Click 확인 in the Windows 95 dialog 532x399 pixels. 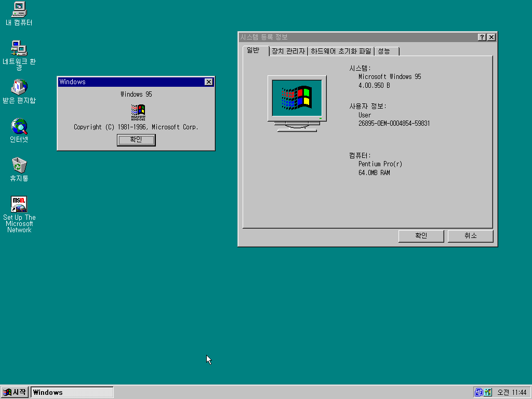tap(136, 140)
